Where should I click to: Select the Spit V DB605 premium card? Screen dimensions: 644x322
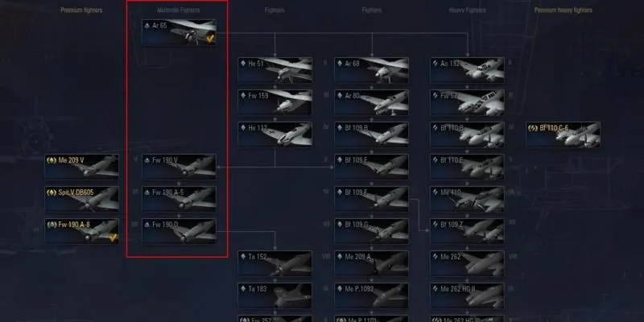pyautogui.click(x=82, y=199)
